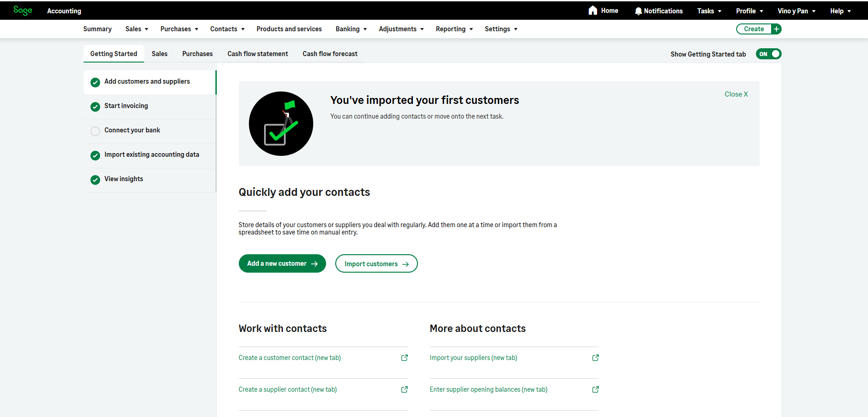Click external link icon beside Create a supplier contact
The width and height of the screenshot is (868, 417).
404,389
